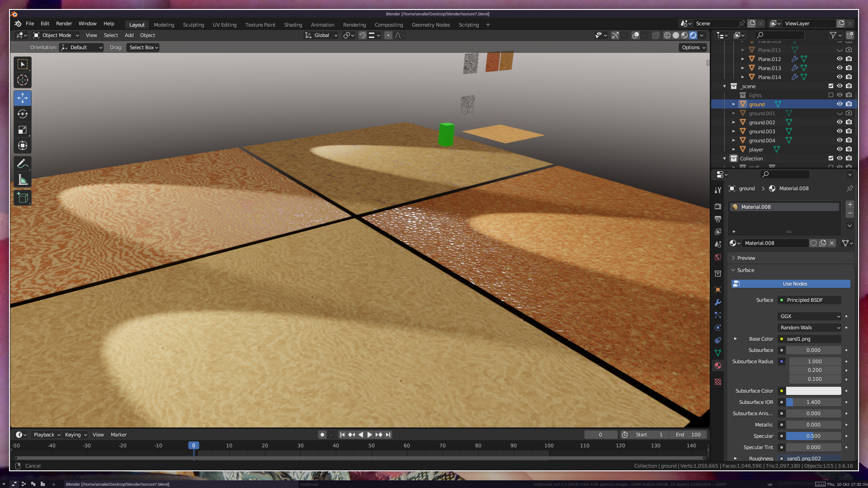Select the Rotate tool in toolbar

pos(23,114)
